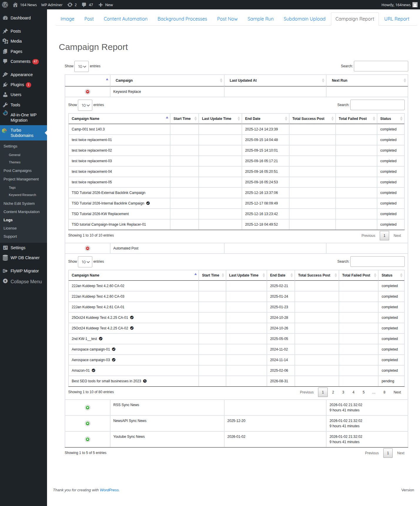The image size is (420, 506).
Task: Click the Turbo Subdomains sidebar icon
Action: (x=4, y=130)
